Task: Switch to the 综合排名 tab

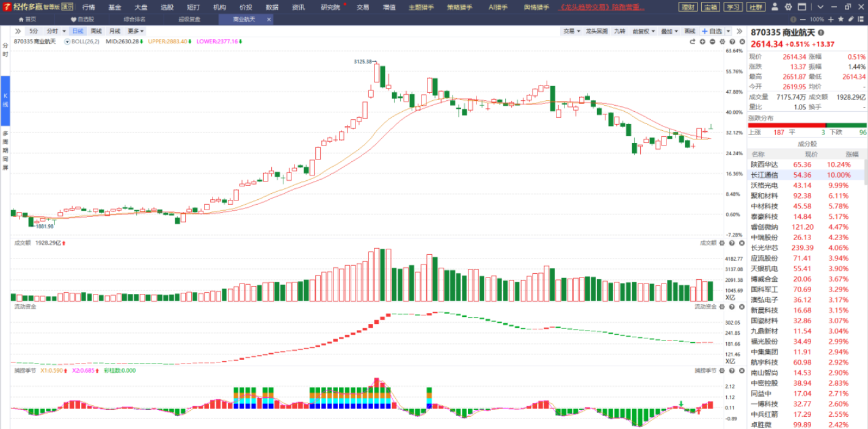Action: tap(136, 20)
